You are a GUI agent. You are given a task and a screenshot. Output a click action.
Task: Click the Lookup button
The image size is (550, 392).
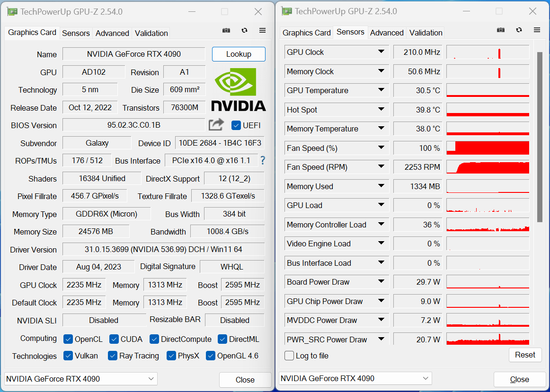[239, 54]
